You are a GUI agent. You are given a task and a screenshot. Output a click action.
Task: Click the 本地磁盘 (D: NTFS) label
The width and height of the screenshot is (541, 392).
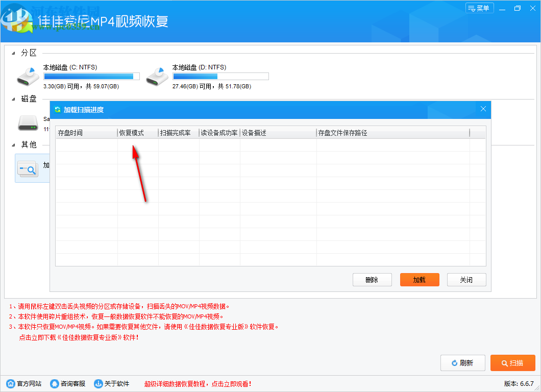(x=199, y=67)
